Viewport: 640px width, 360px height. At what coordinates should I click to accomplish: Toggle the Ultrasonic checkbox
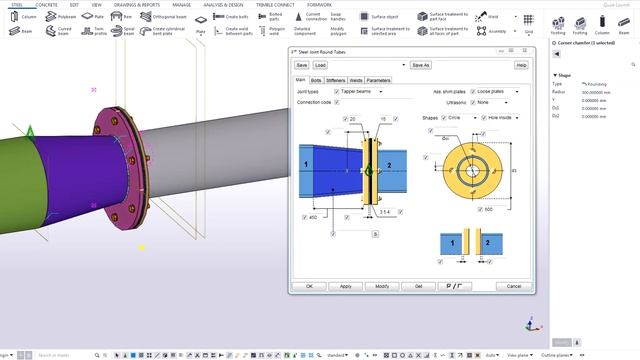click(x=473, y=102)
